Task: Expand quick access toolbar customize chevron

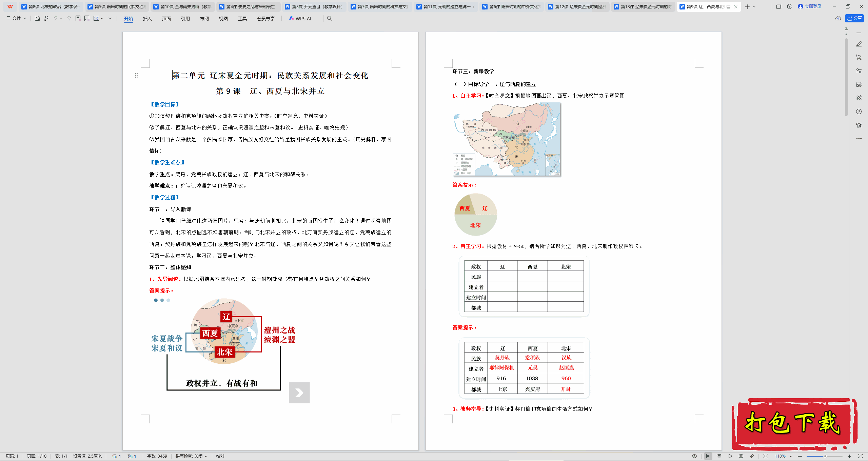Action: coord(110,19)
